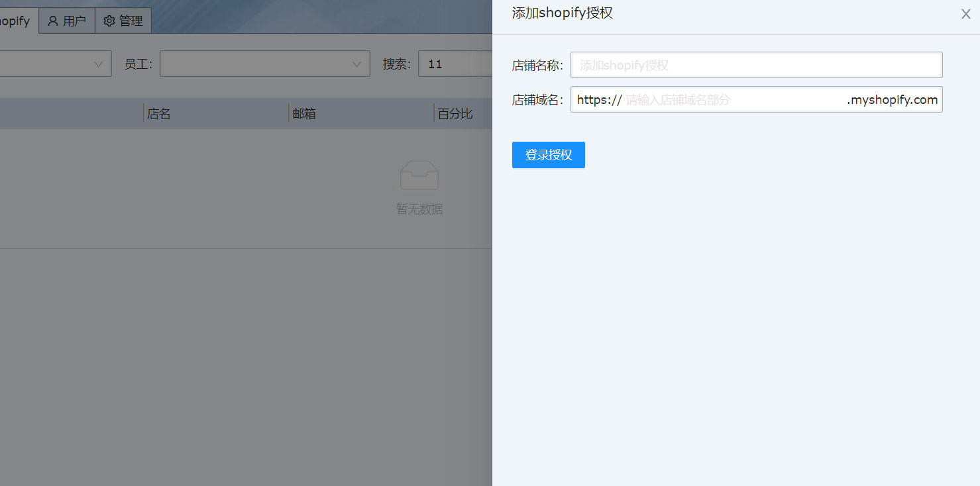Click the gear icon on 管理 tab

pos(109,21)
